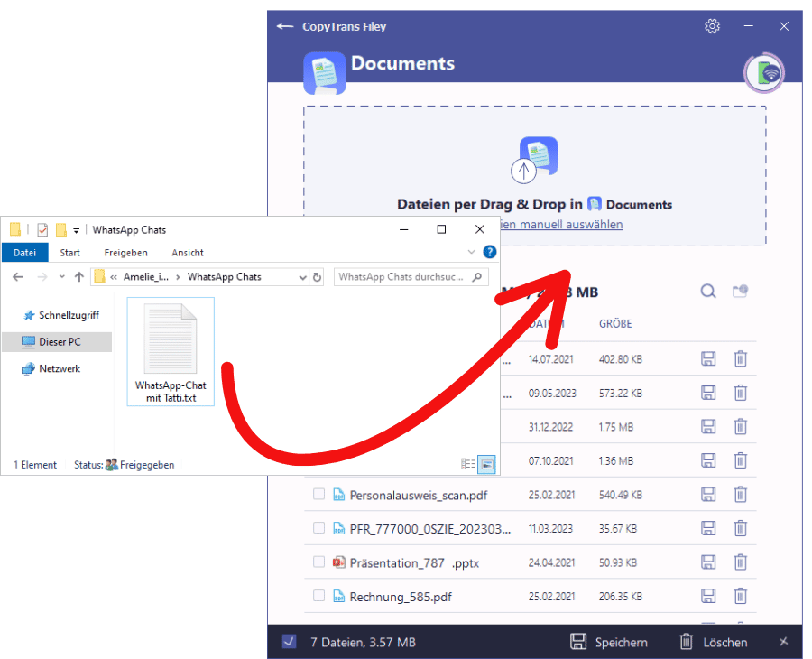Click the Speichern button in bottom bar
Screen dimensions: 812x659
pyautogui.click(x=609, y=642)
